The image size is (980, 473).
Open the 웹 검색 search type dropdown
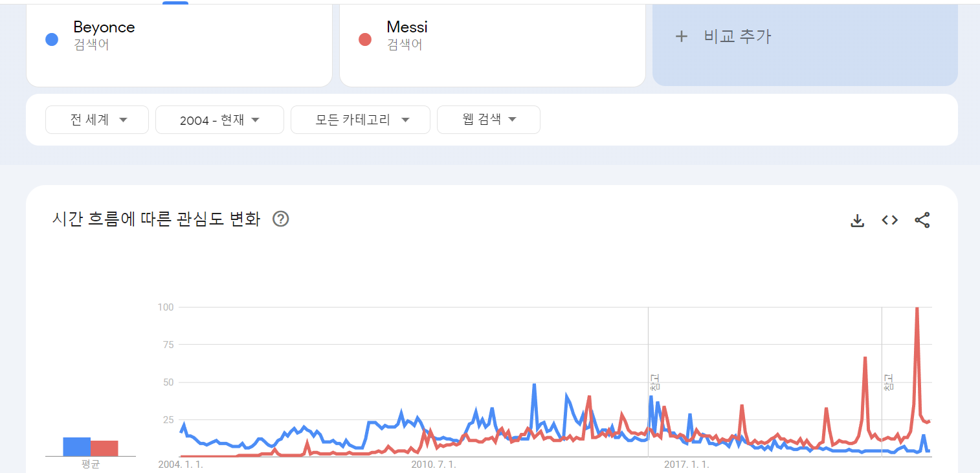[x=489, y=120]
